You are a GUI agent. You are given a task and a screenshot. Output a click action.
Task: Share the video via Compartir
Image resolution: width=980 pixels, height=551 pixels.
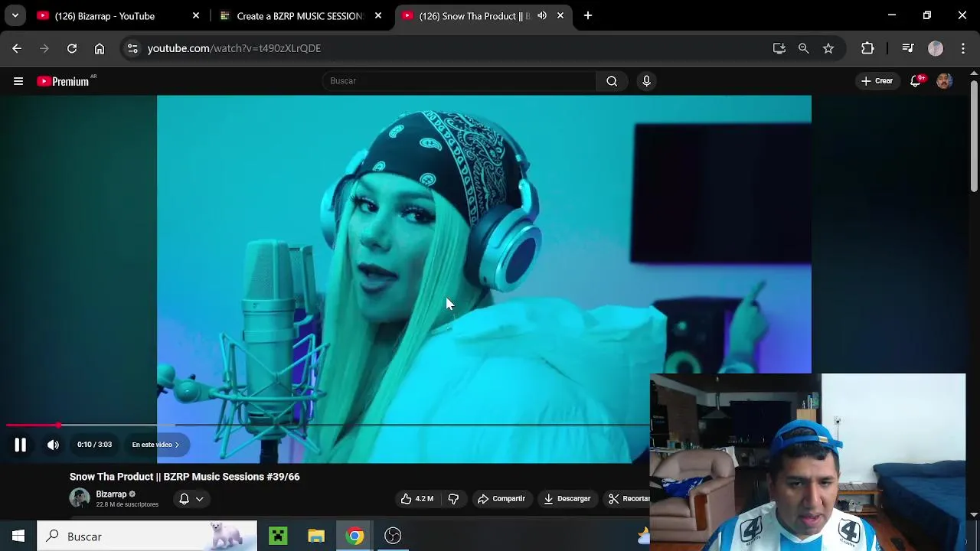[x=501, y=499]
